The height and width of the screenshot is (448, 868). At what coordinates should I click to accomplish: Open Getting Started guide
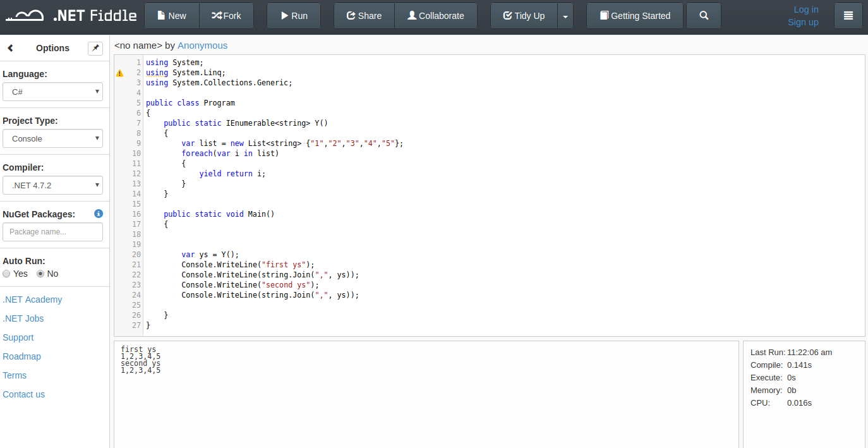(x=635, y=16)
